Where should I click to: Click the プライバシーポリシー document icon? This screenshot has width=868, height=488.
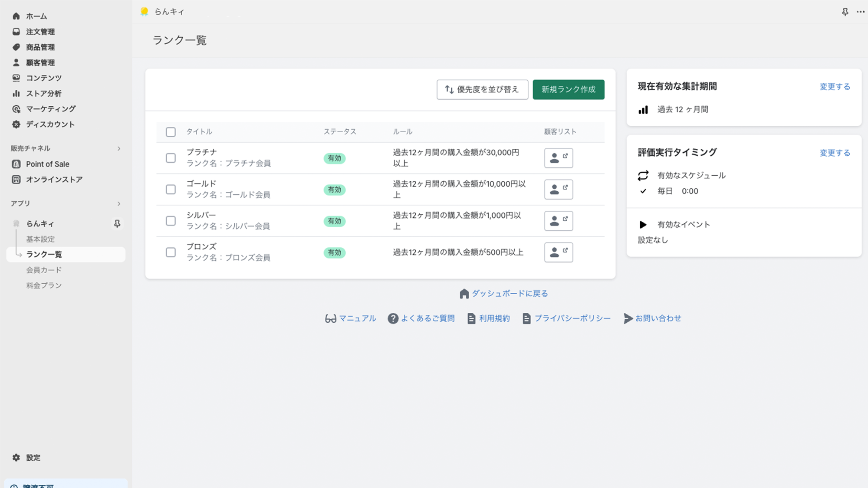(526, 318)
